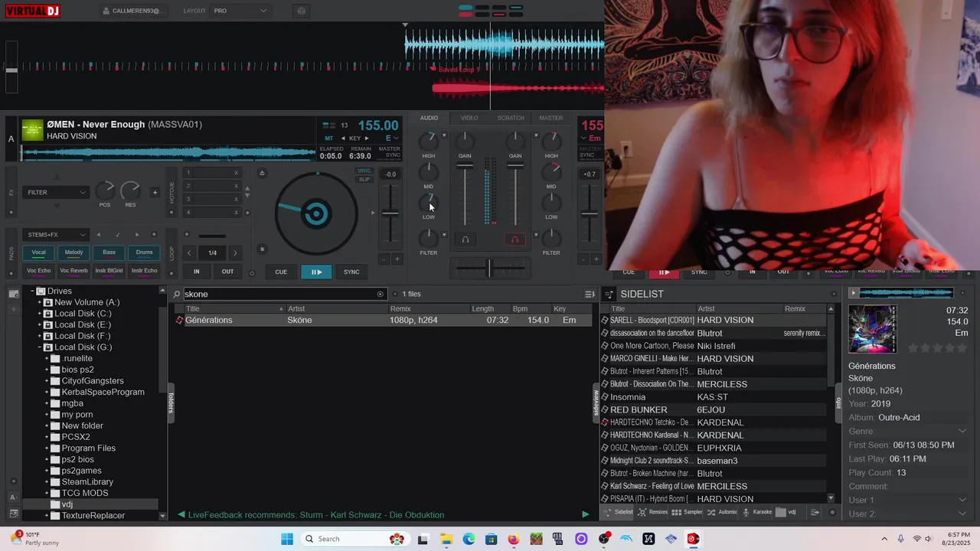
Task: Open PRO layout dropdown
Action: click(240, 11)
